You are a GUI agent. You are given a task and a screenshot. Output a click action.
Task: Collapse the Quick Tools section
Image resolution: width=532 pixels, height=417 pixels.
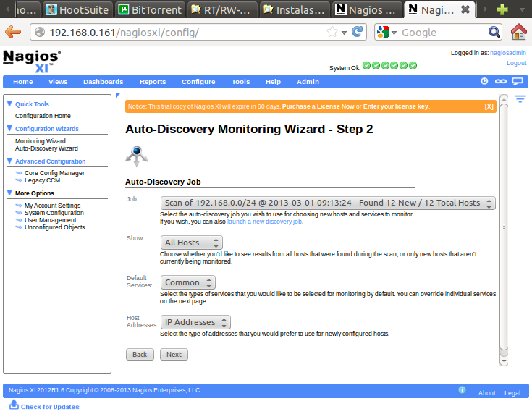coord(9,104)
